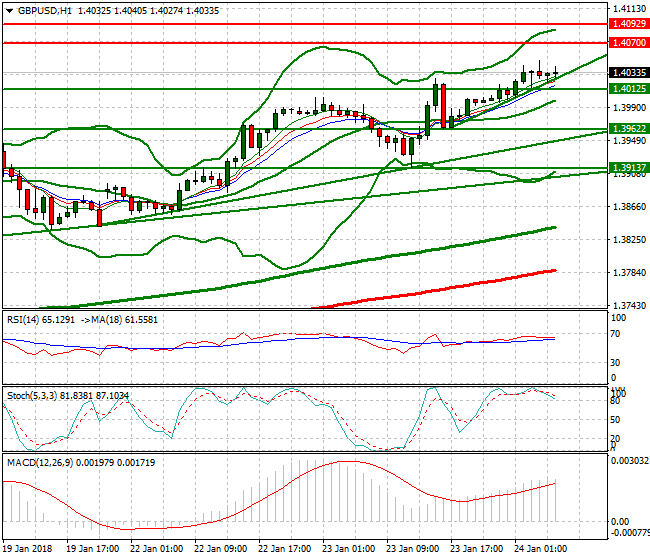This screenshot has width=650, height=560.
Task: Select the red 1.40700 price level tag
Action: point(629,42)
